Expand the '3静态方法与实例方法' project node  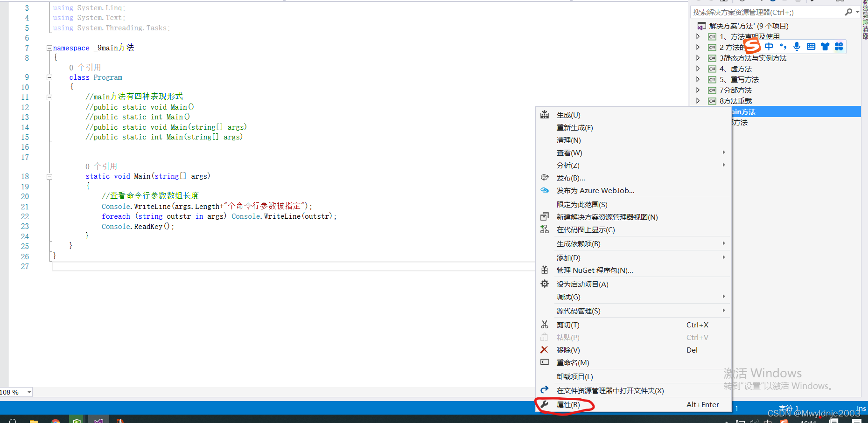tap(698, 58)
